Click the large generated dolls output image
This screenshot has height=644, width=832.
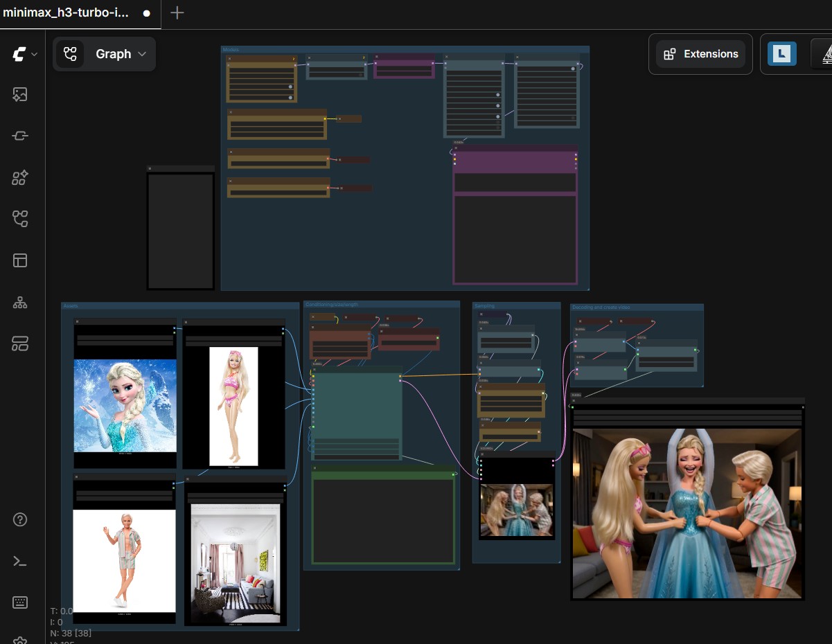(687, 513)
